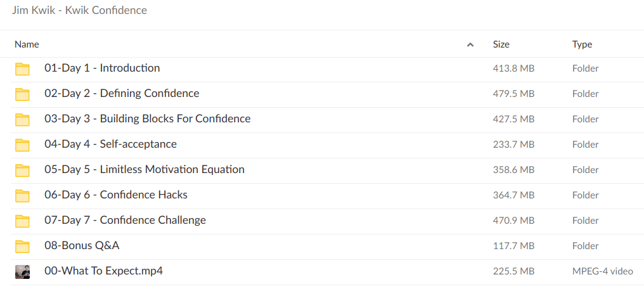This screenshot has width=644, height=303.
Task: Open 04-Day 4 - Self-acceptance folder
Action: coord(110,144)
